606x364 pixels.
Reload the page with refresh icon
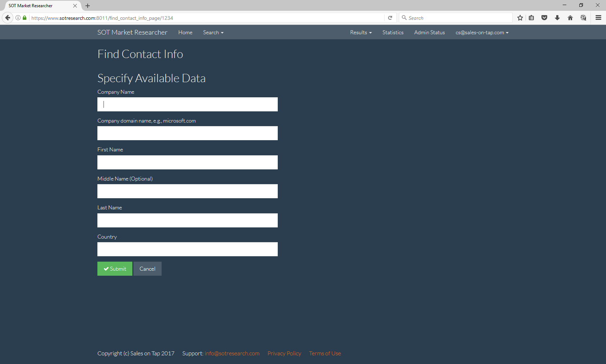coord(390,18)
